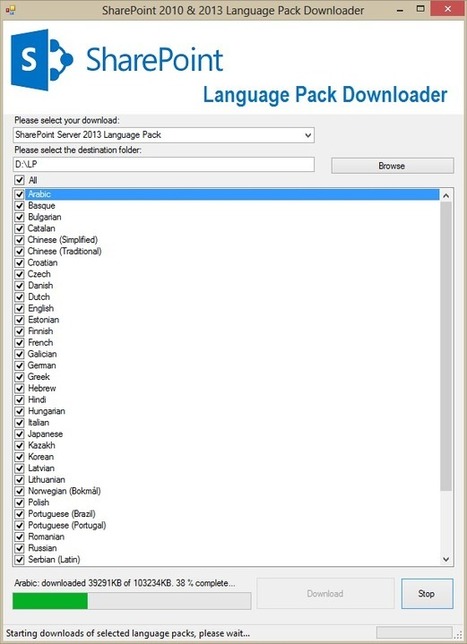Click the application icon in the title bar
This screenshot has height=644, width=467.
(x=10, y=10)
